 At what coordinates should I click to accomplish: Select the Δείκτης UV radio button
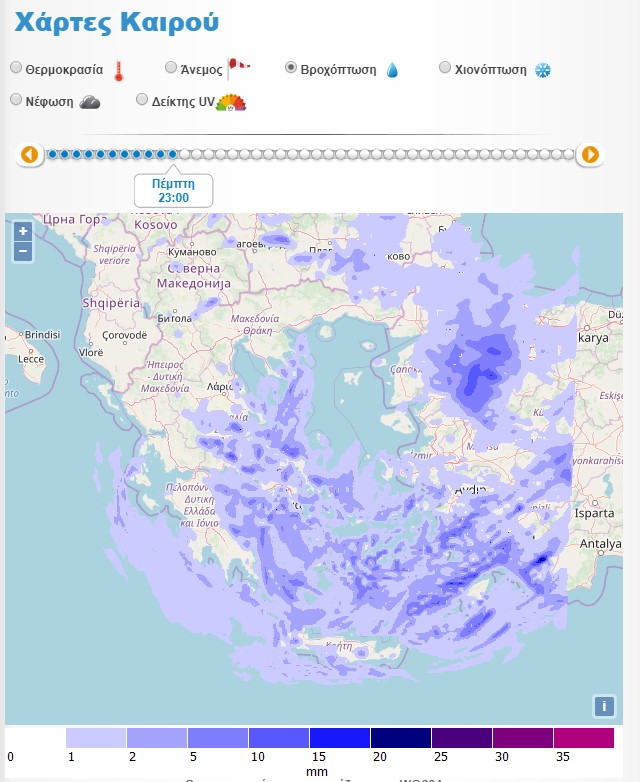click(x=142, y=100)
